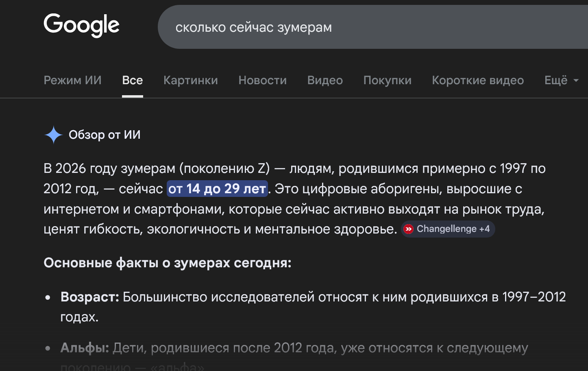
Task: Click the «(поколению Z)» text in the overview
Action: tap(224, 168)
